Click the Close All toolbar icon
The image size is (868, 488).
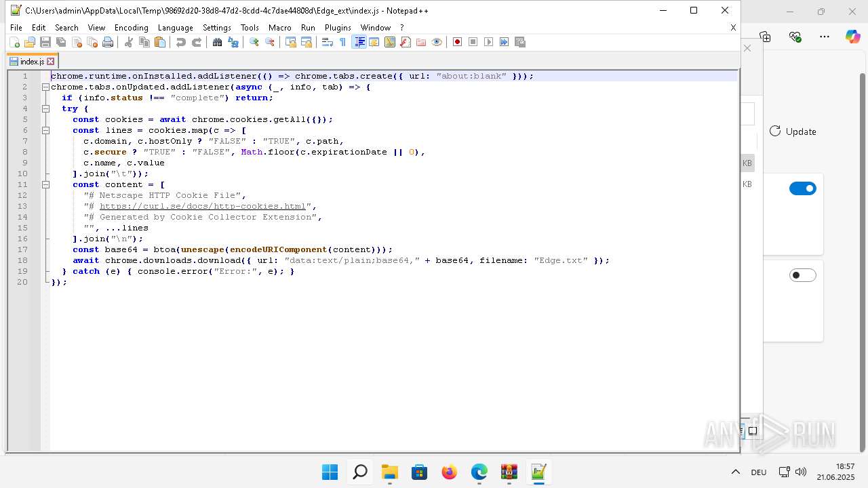click(92, 42)
